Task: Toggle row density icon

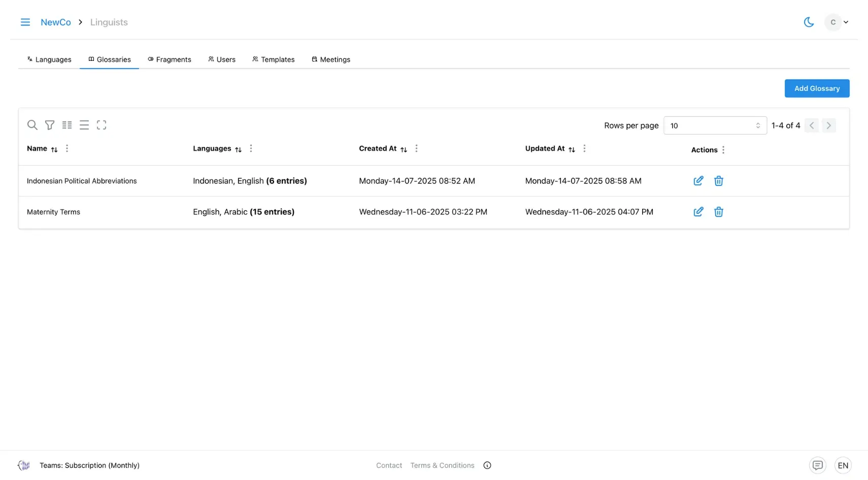Action: (84, 125)
